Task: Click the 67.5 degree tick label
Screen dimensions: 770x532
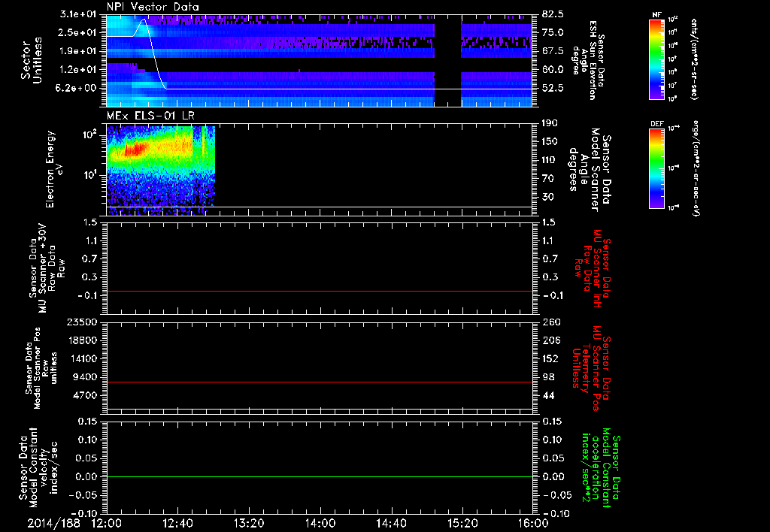Action: [x=553, y=51]
